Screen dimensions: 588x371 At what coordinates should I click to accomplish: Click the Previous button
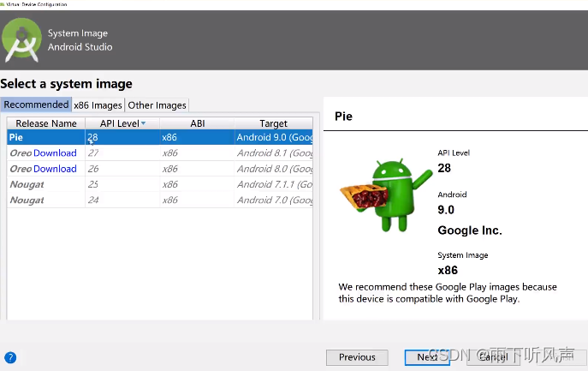[357, 357]
